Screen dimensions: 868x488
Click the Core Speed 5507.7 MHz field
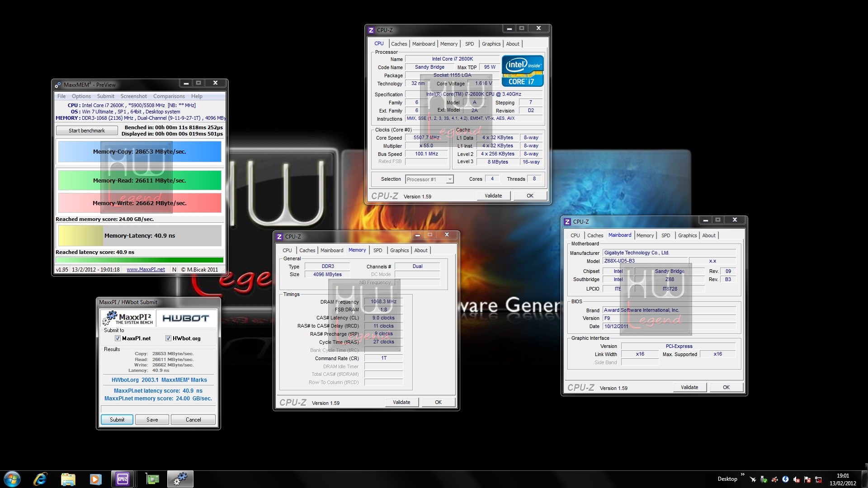tap(426, 137)
